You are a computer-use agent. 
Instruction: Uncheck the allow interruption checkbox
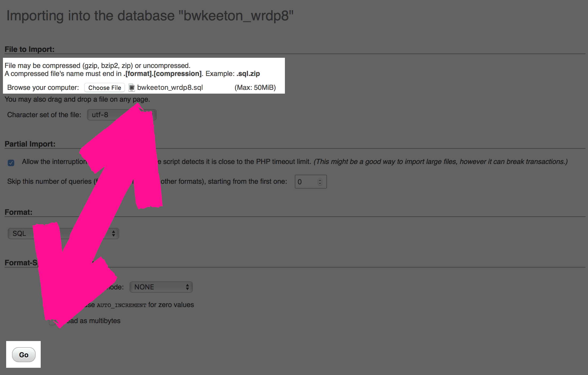(11, 162)
